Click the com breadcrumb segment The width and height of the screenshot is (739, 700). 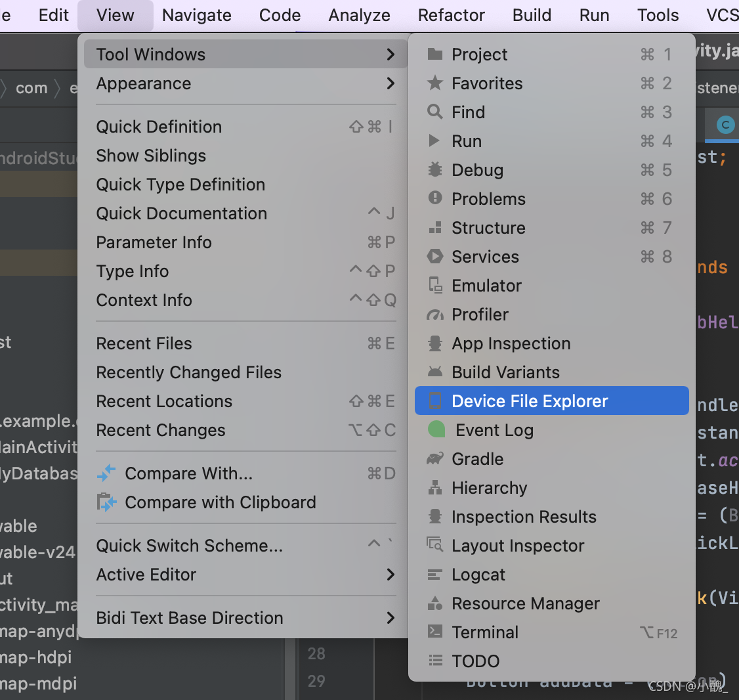coord(32,88)
